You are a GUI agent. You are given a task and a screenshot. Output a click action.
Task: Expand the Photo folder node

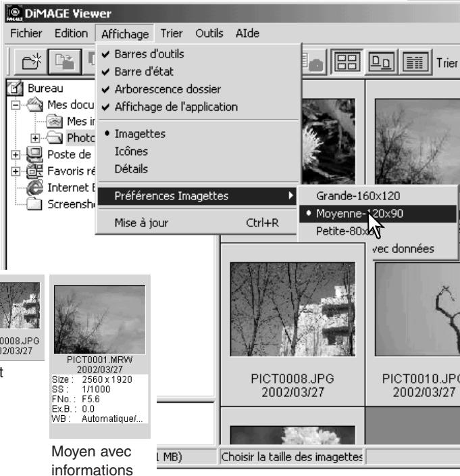(35, 138)
